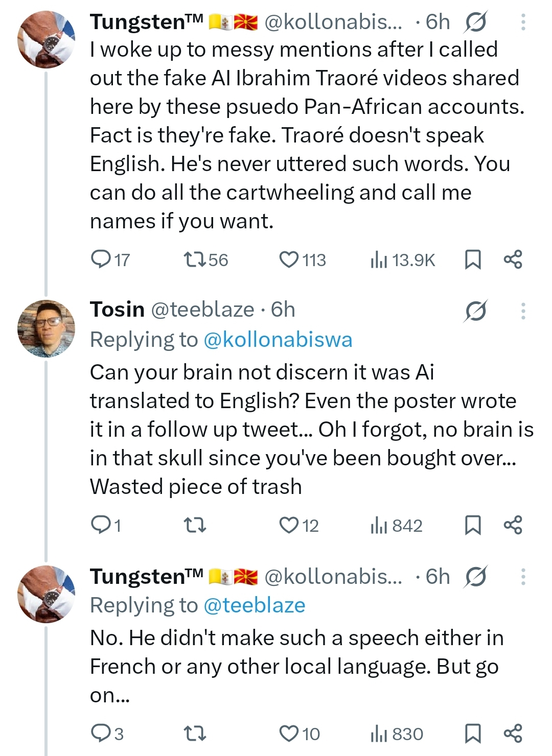Screen dimensions: 552x756
Task: Open @kollonabiswa mention link
Action: (x=278, y=340)
